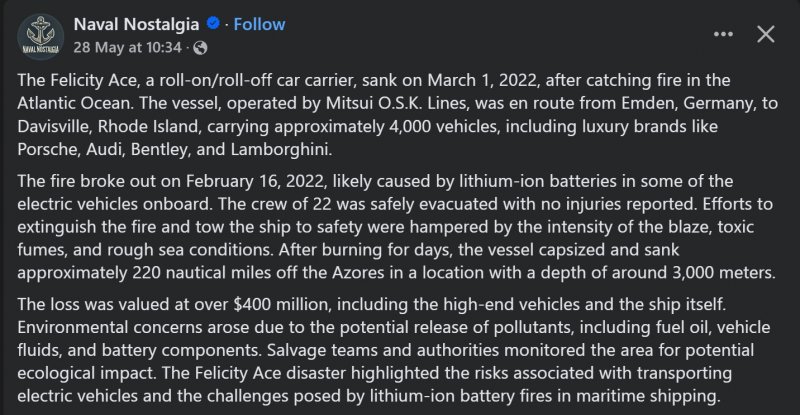Click the word "Lamborghini" in the post

coord(281,149)
